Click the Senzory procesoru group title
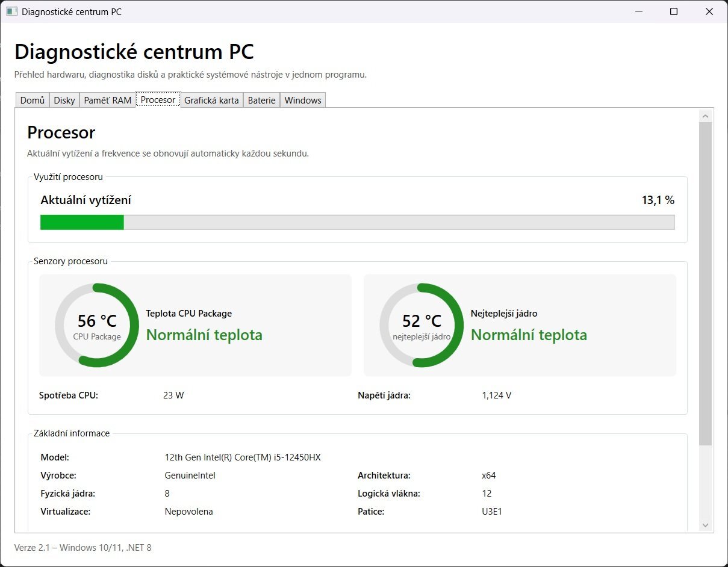Image resolution: width=728 pixels, height=567 pixels. (70, 261)
